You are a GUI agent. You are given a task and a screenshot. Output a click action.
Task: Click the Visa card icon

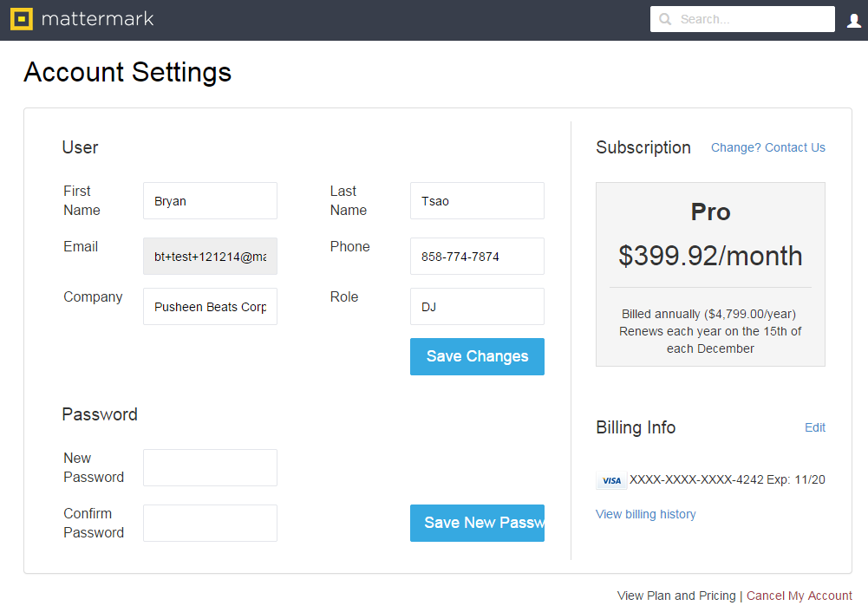pos(611,480)
